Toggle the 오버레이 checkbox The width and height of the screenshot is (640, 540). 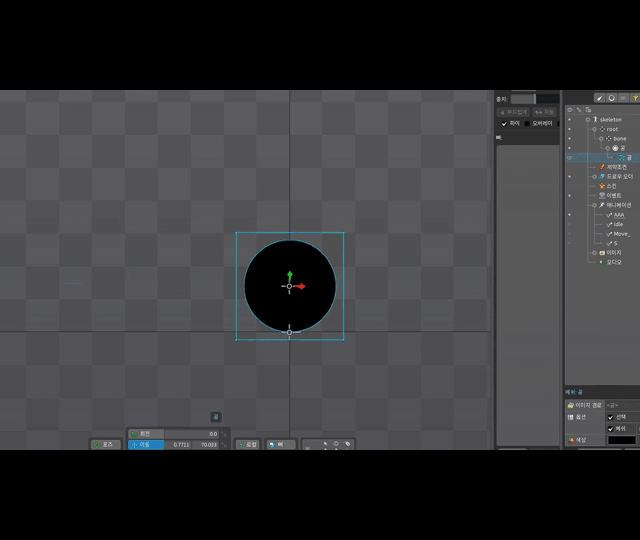point(527,124)
